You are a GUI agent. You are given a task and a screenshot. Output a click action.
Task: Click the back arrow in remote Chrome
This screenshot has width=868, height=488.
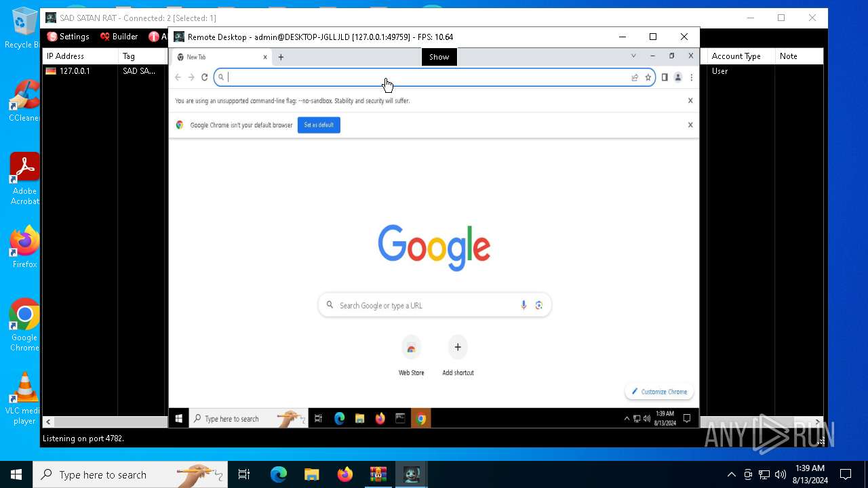(178, 77)
